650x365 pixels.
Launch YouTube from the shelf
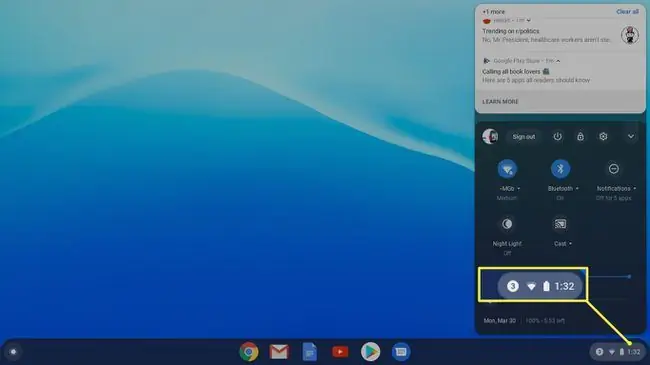pos(340,352)
